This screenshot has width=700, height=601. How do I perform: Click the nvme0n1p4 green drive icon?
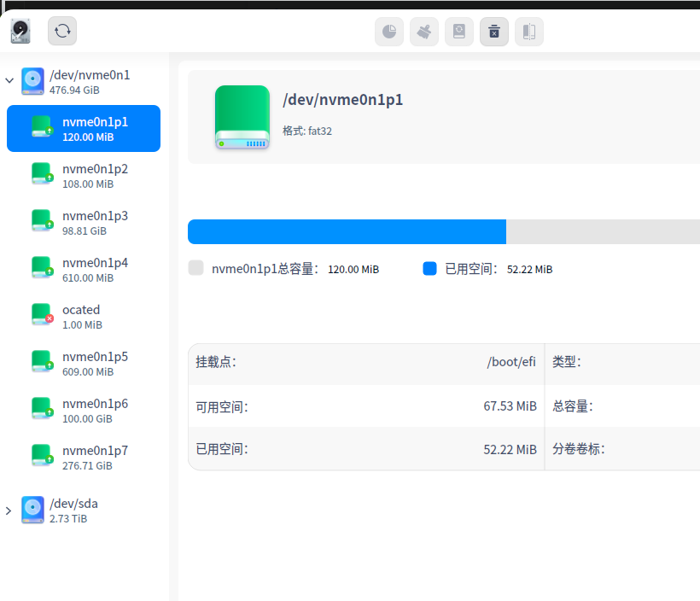[x=43, y=267]
